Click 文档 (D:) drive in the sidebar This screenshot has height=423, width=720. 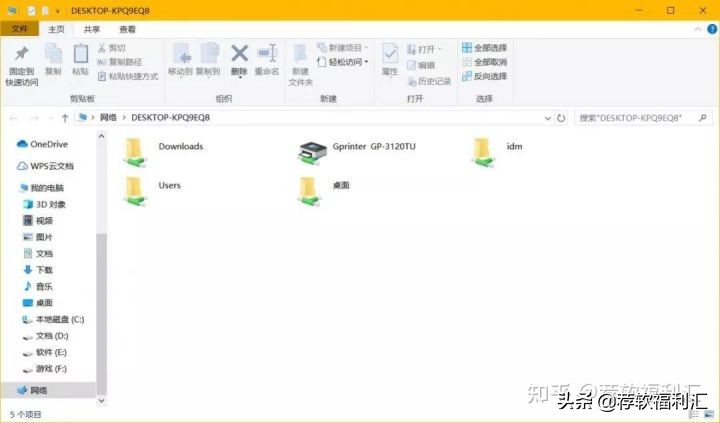point(45,336)
